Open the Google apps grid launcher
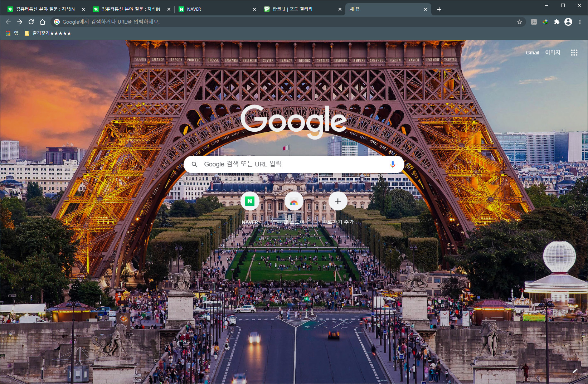Image resolution: width=588 pixels, height=384 pixels. (574, 53)
